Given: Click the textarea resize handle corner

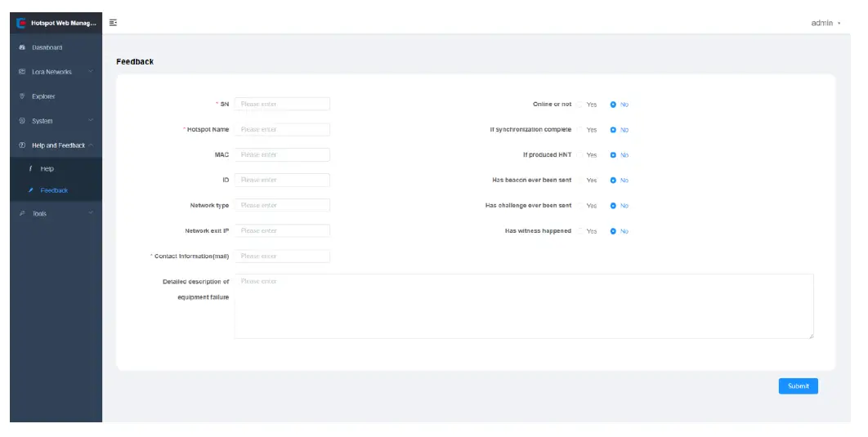Looking at the screenshot, I should [x=811, y=336].
